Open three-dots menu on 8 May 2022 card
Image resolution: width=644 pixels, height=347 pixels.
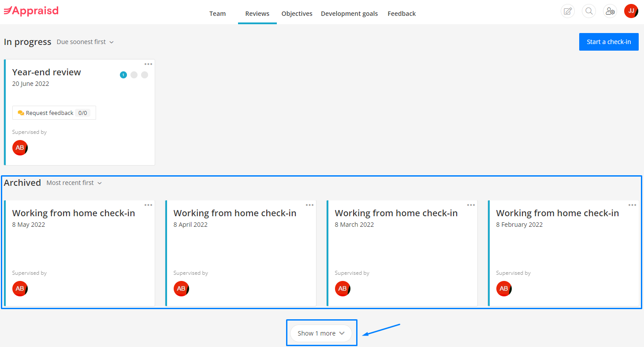148,205
